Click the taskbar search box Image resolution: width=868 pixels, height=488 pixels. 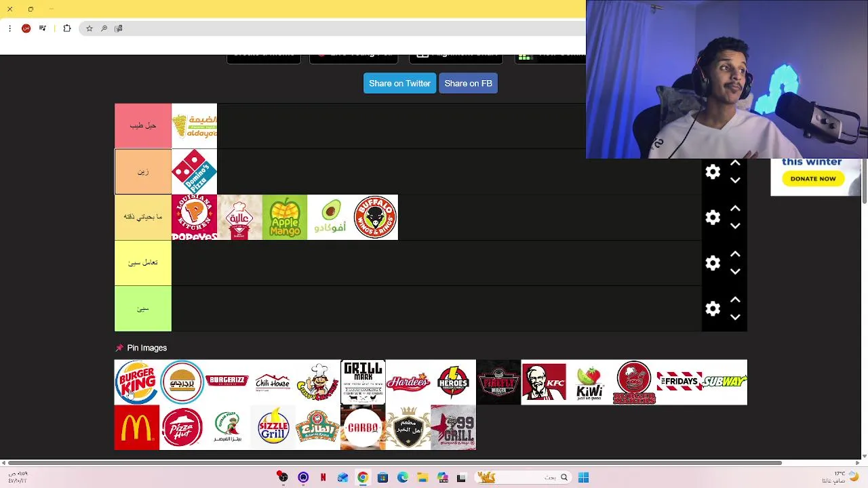tap(523, 478)
